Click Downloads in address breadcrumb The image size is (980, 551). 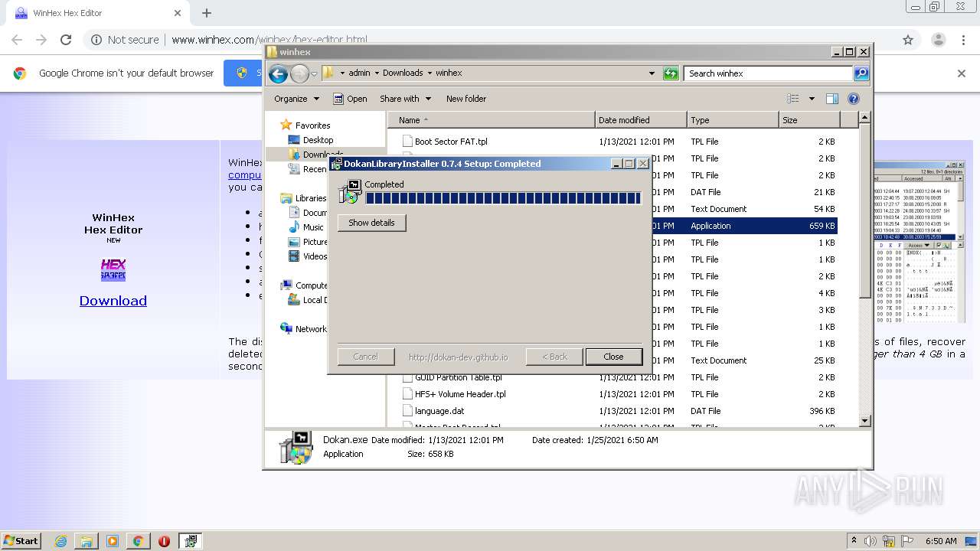403,73
